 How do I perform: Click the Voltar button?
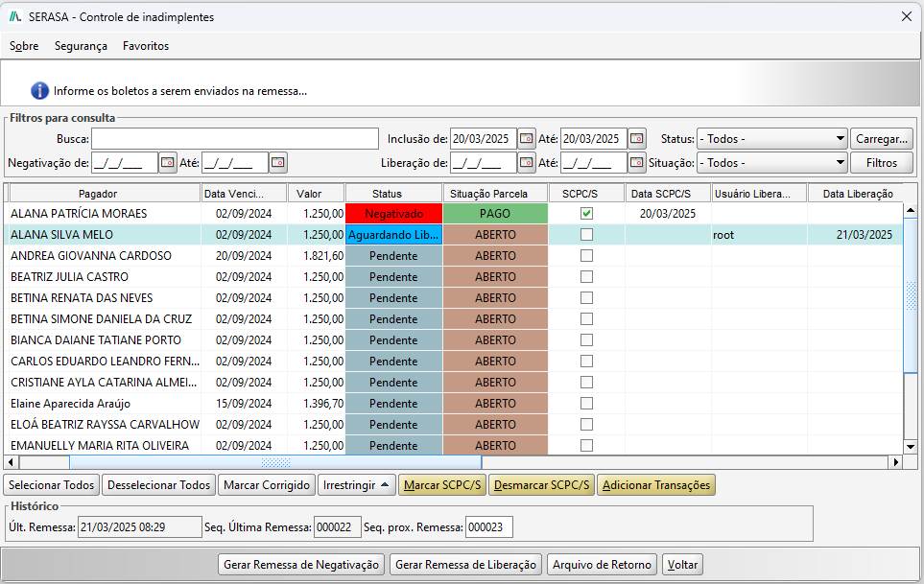coord(682,565)
